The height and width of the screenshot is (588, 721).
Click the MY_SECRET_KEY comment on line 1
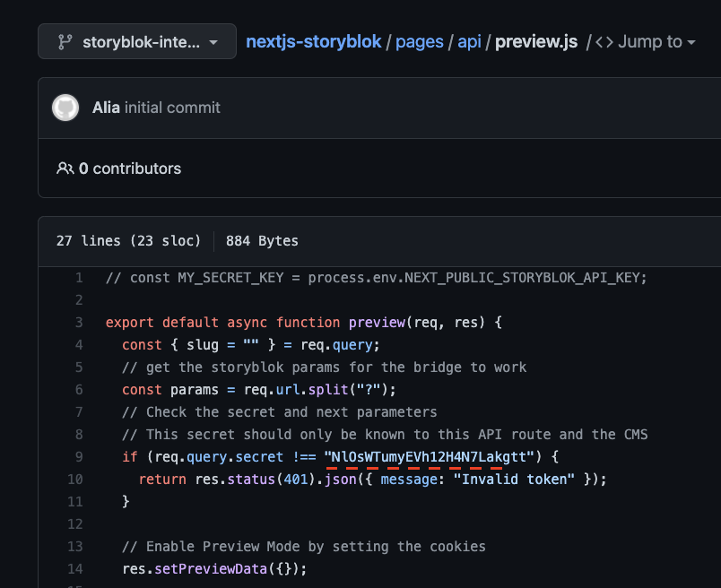(376, 278)
